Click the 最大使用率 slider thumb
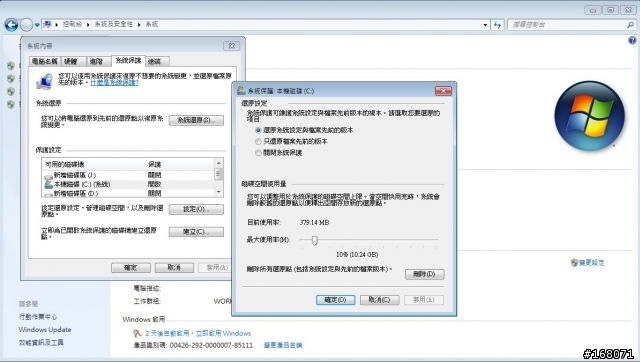 pos(315,240)
